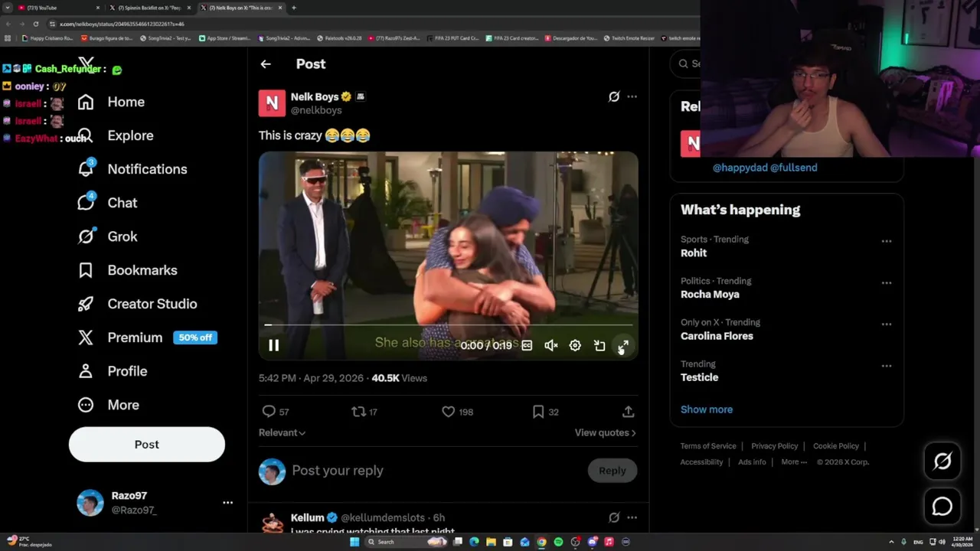Open the Rohit trending topic
980x551 pixels.
tap(694, 253)
